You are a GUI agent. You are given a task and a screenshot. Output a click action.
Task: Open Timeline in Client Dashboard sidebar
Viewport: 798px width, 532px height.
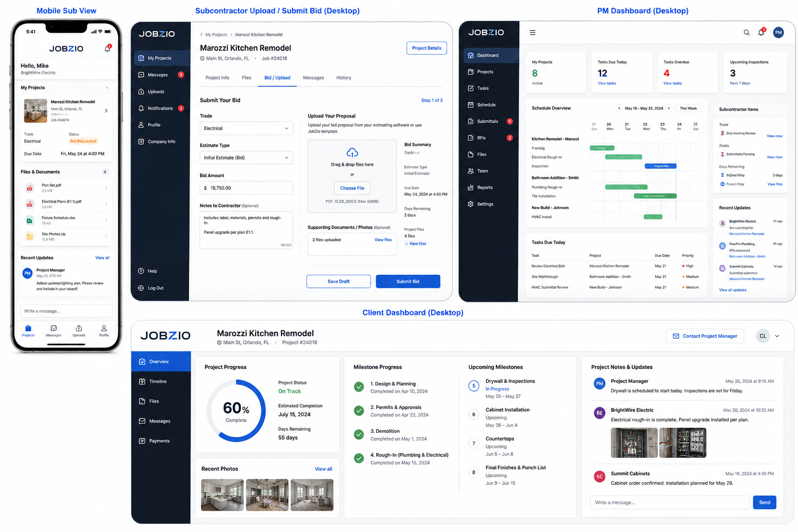pos(161,381)
